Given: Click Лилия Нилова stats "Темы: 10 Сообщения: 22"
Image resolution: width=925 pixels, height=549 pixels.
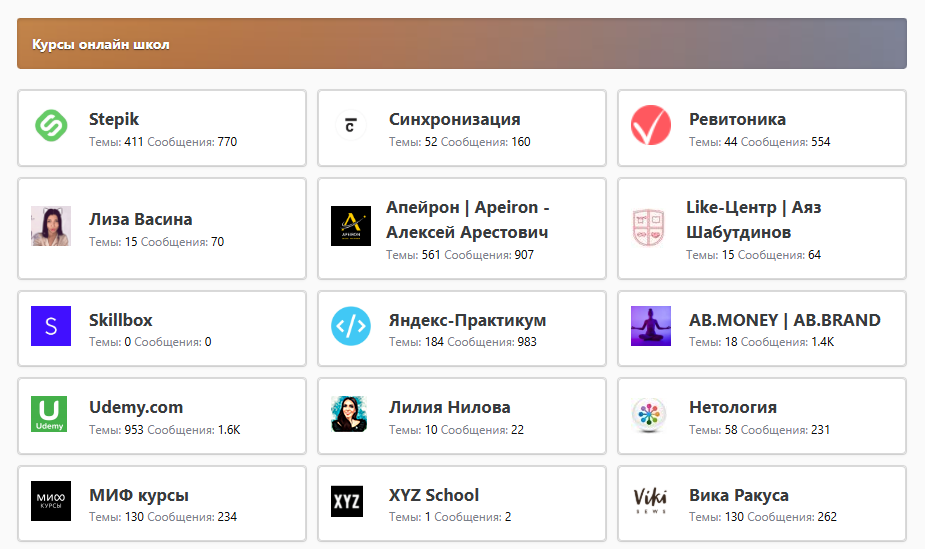Looking at the screenshot, I should 456,430.
